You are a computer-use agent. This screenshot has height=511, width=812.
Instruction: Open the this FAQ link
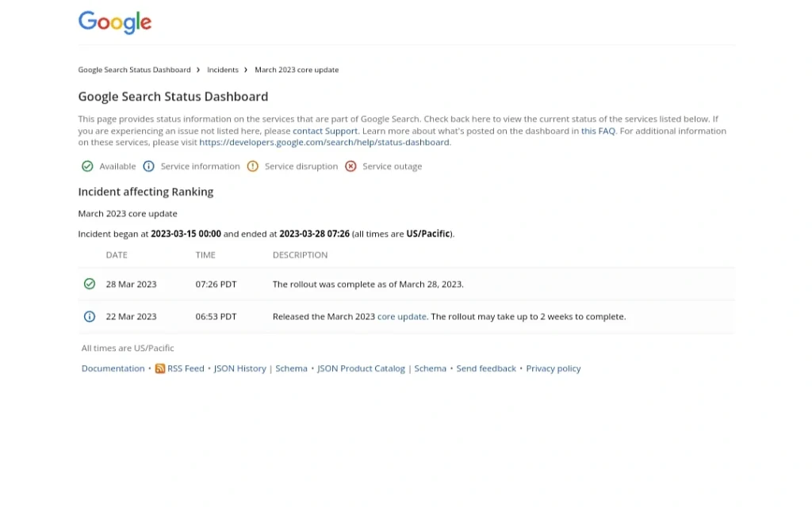click(x=598, y=131)
